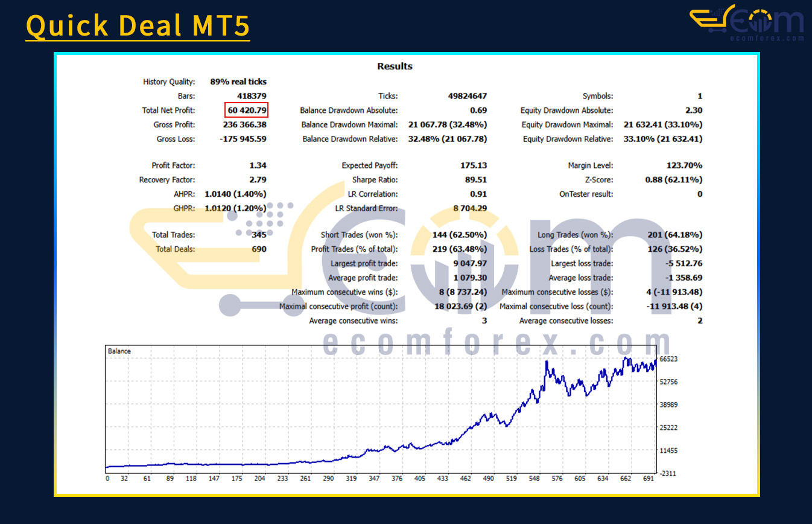Select the Recovery Factor value 2.79

[x=258, y=180]
